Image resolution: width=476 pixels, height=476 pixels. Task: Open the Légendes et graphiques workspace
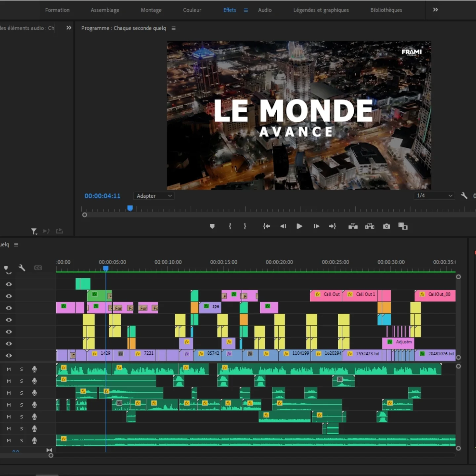(321, 10)
